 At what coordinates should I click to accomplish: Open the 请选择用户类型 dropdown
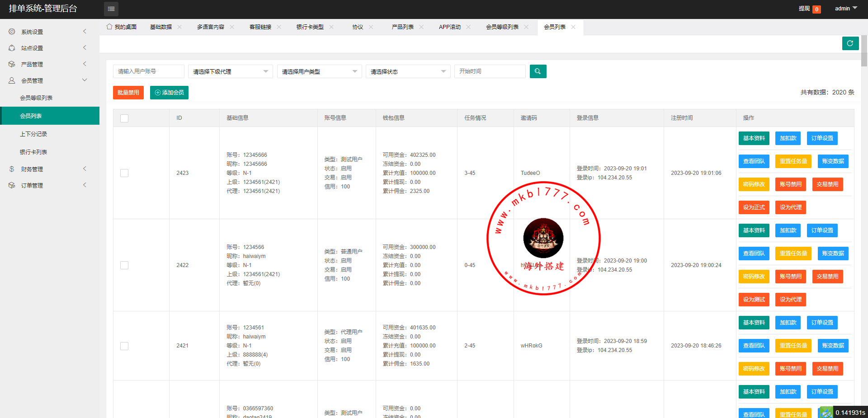pyautogui.click(x=320, y=71)
